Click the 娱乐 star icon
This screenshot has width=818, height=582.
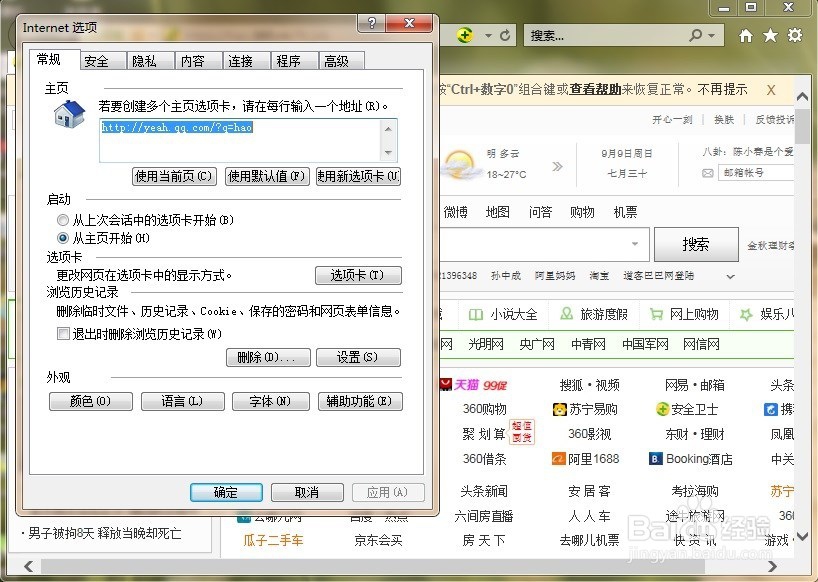[746, 314]
